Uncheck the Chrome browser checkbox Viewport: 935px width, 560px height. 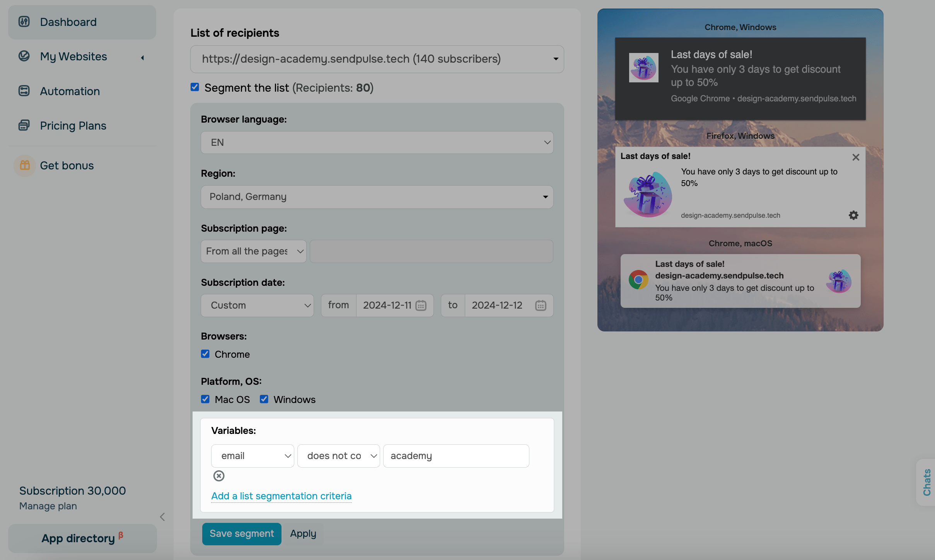click(205, 354)
